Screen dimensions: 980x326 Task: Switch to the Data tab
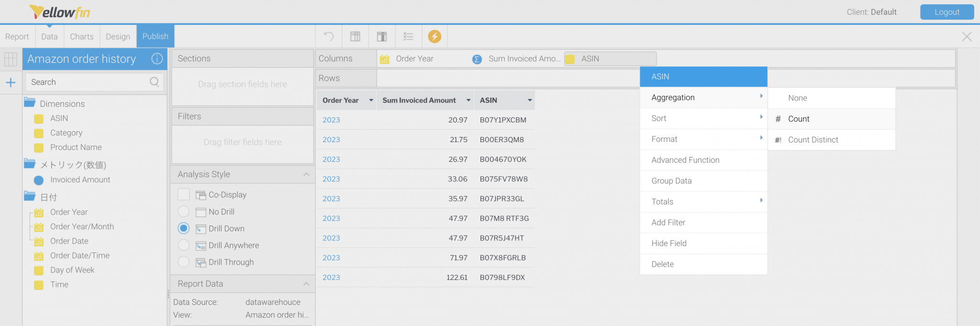tap(49, 36)
